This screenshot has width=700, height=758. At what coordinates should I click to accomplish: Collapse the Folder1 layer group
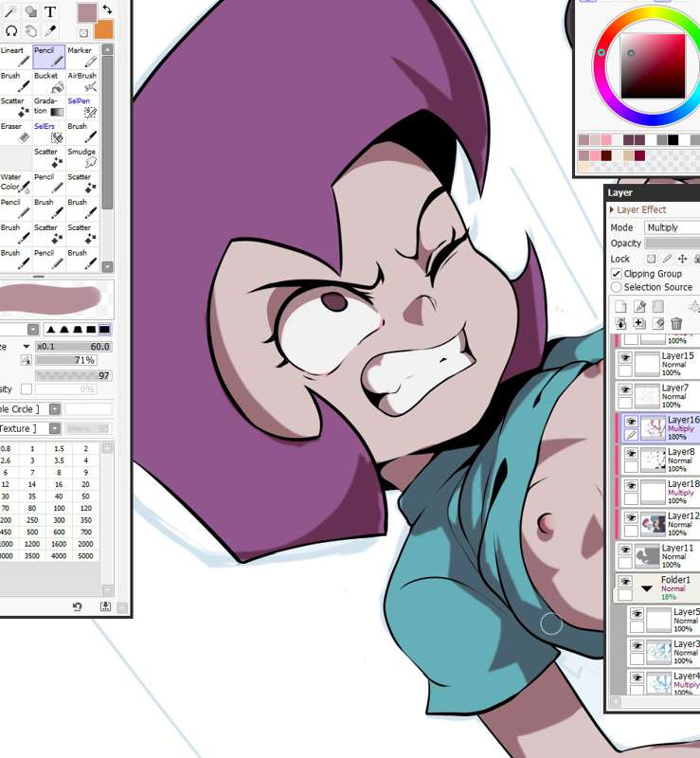647,588
